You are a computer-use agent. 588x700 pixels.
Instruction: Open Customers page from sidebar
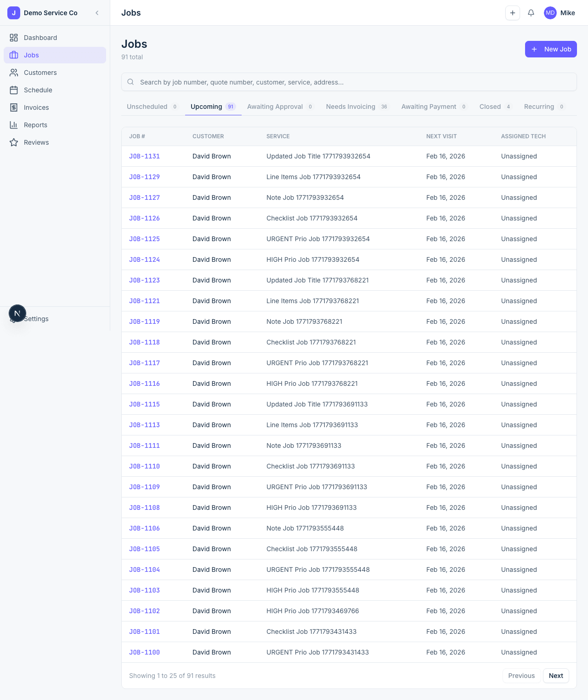coord(55,73)
